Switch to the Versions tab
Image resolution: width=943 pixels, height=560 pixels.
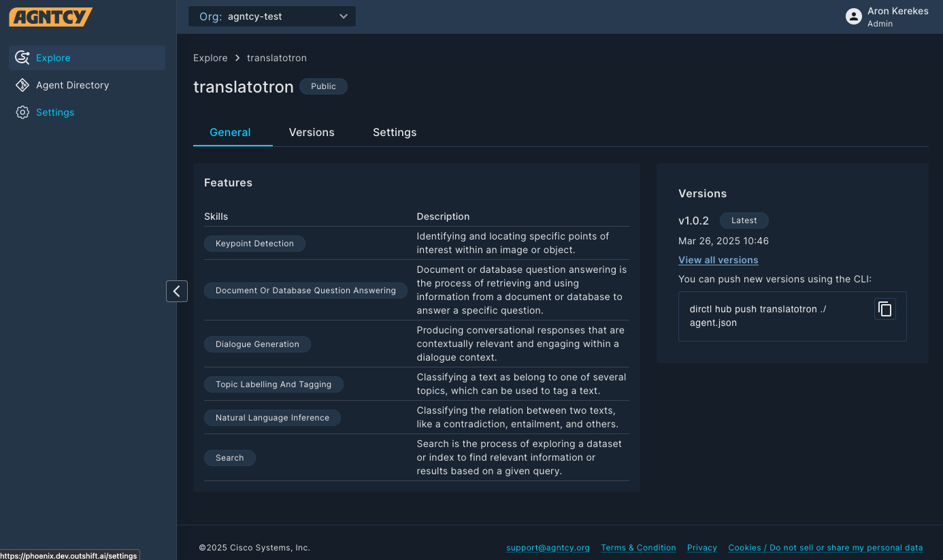pyautogui.click(x=312, y=133)
